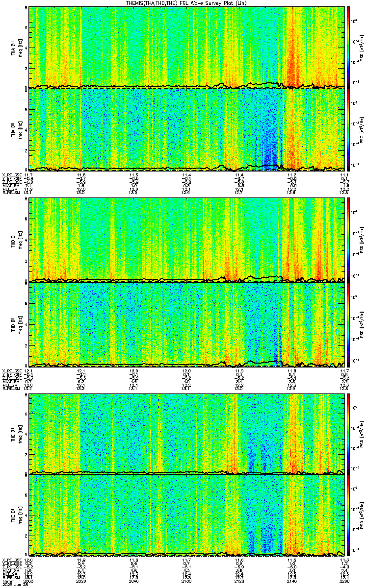Click the X_RE_GSE label under THA panel
368x588 pixels.
pos(11,175)
